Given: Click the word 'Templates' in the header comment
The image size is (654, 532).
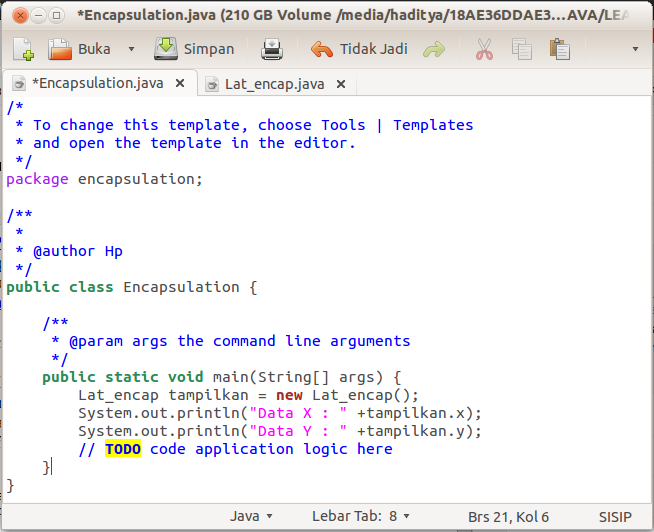Looking at the screenshot, I should point(433,125).
